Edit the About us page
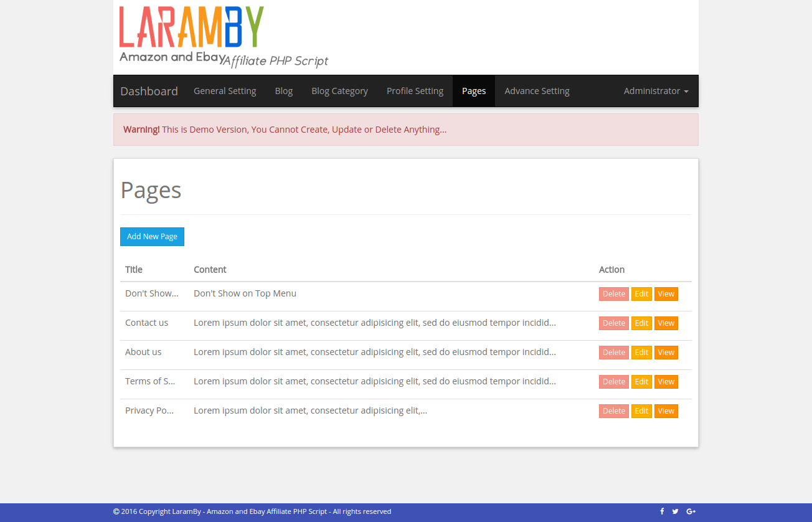The width and height of the screenshot is (812, 522). pyautogui.click(x=641, y=353)
